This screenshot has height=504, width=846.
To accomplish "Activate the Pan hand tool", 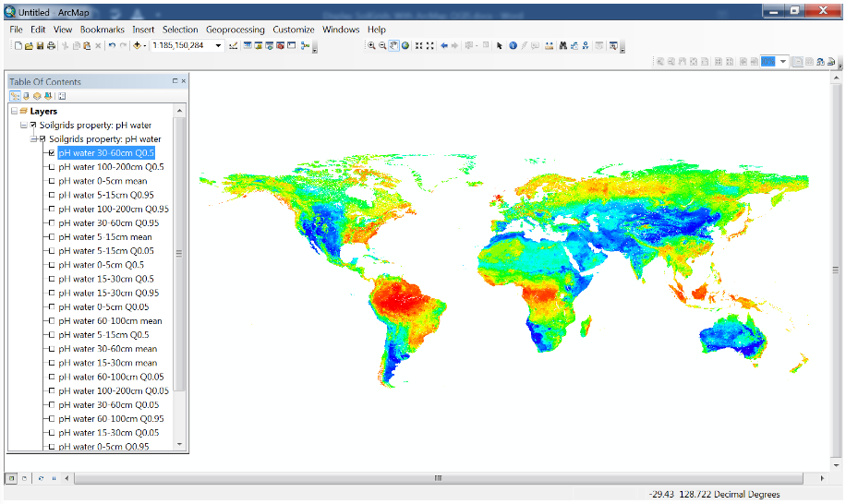I will [393, 45].
